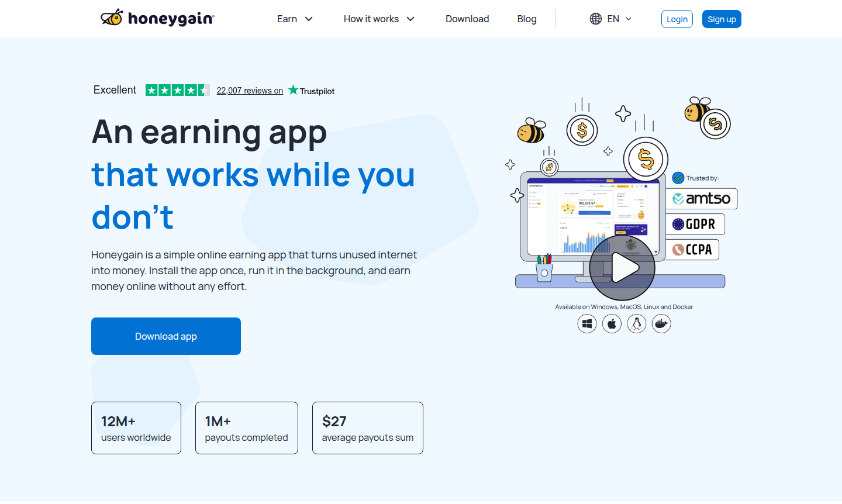Click the GDPR compliance badge
The image size is (842, 504).
tap(695, 224)
